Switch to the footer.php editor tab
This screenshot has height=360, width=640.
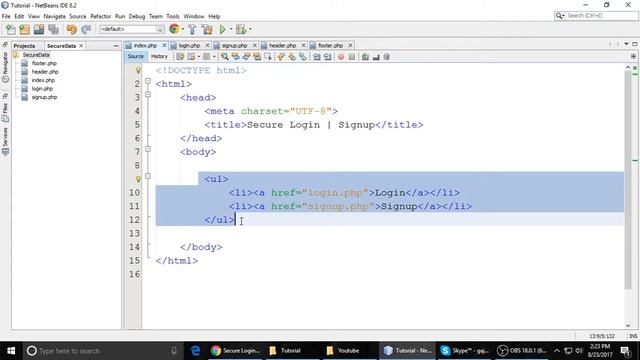[x=330, y=45]
